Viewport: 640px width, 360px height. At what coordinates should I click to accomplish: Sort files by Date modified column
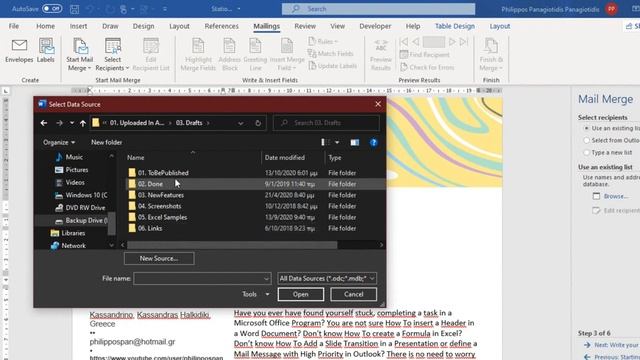point(284,158)
